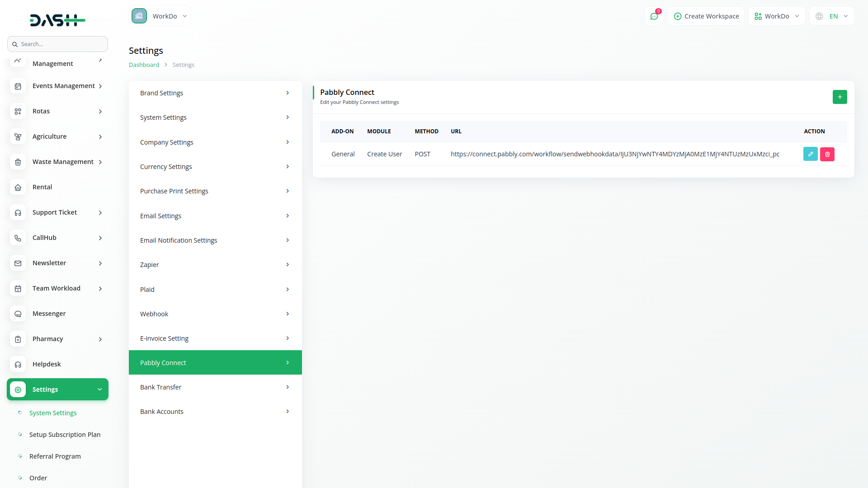Open the EN language dropdown

tap(832, 16)
